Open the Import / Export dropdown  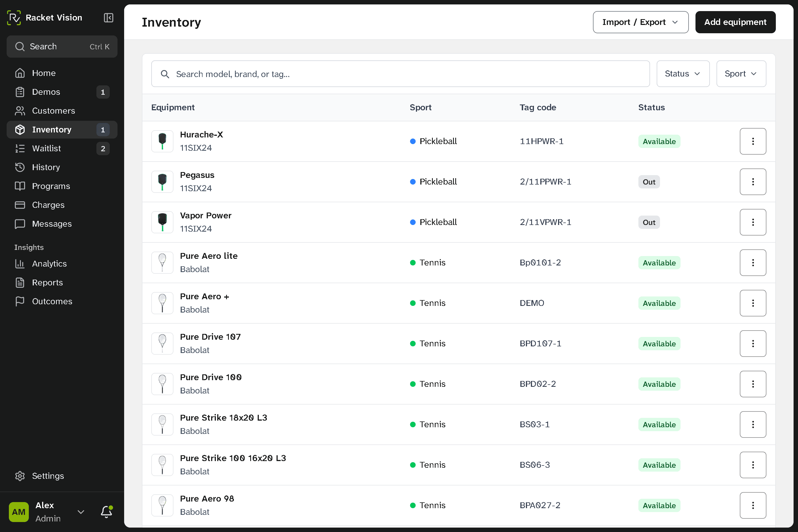[641, 22]
